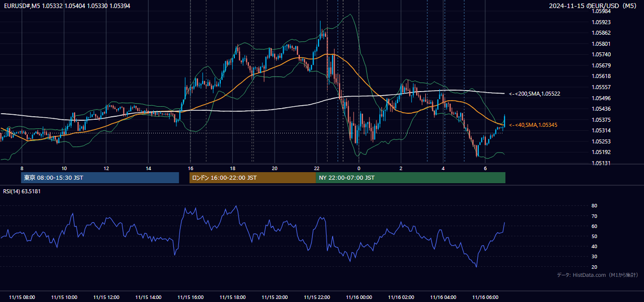Click price level 1.05801 on the price axis
The width and height of the screenshot is (644, 302).
pyautogui.click(x=601, y=44)
